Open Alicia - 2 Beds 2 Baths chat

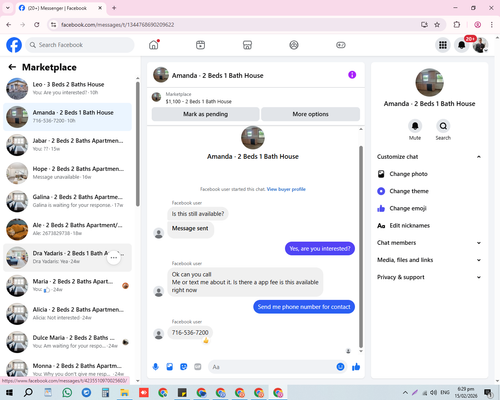click(x=68, y=314)
